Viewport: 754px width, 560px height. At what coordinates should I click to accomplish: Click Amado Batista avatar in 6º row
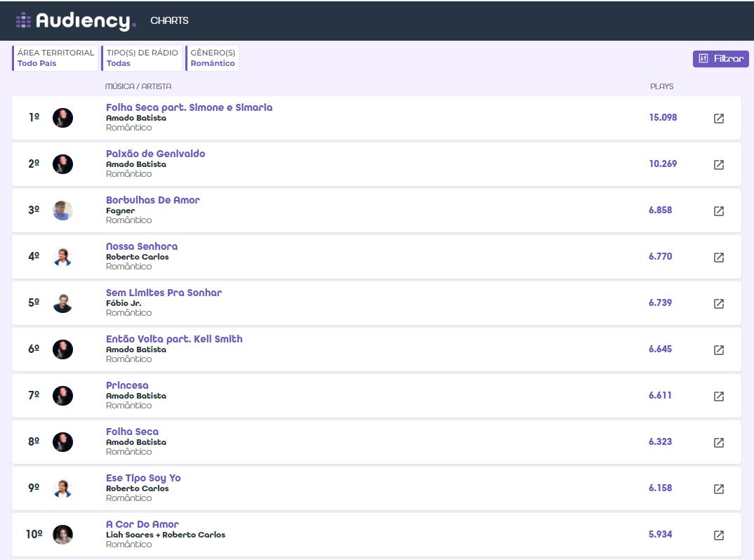(62, 349)
